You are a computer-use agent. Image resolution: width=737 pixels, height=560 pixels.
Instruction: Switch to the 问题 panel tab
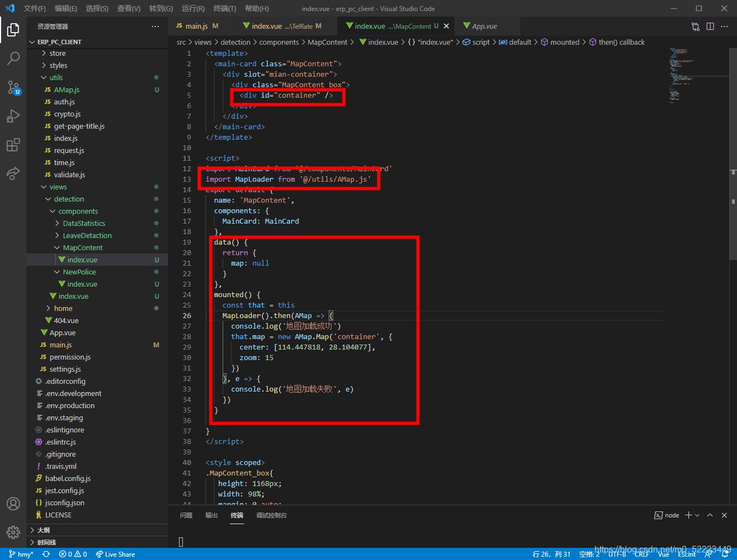click(x=186, y=515)
